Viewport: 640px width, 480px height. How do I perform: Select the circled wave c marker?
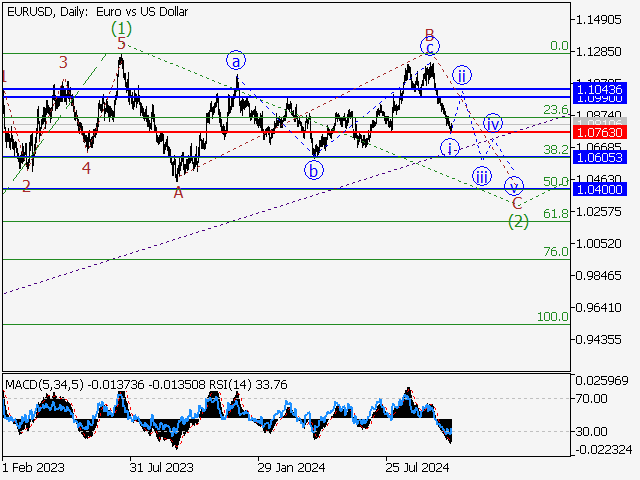tap(429, 47)
